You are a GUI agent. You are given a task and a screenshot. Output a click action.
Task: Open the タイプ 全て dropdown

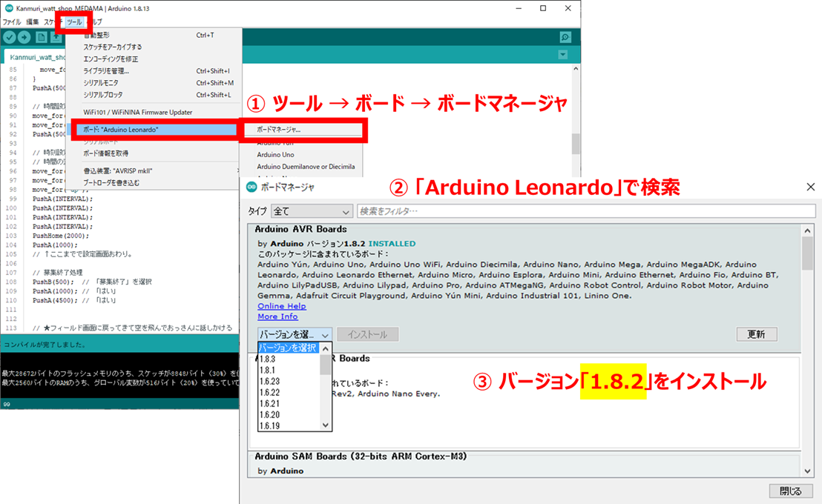[x=312, y=211]
